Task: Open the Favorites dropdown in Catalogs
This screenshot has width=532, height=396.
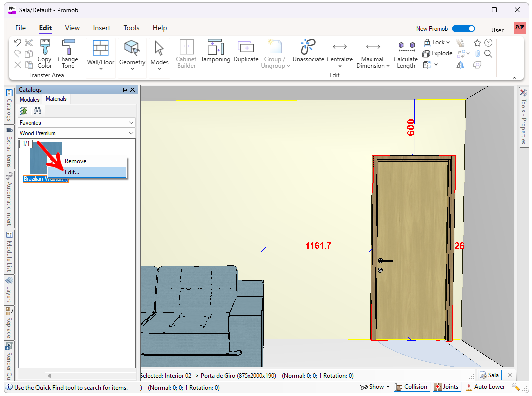Action: point(131,123)
